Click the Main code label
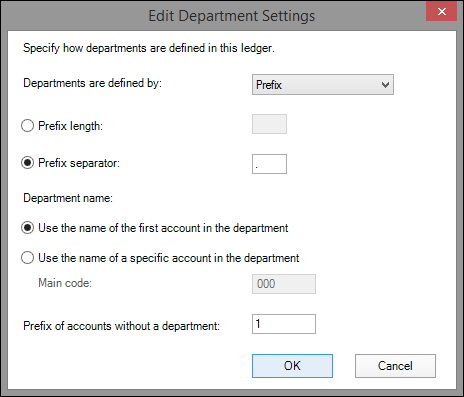 tap(65, 283)
